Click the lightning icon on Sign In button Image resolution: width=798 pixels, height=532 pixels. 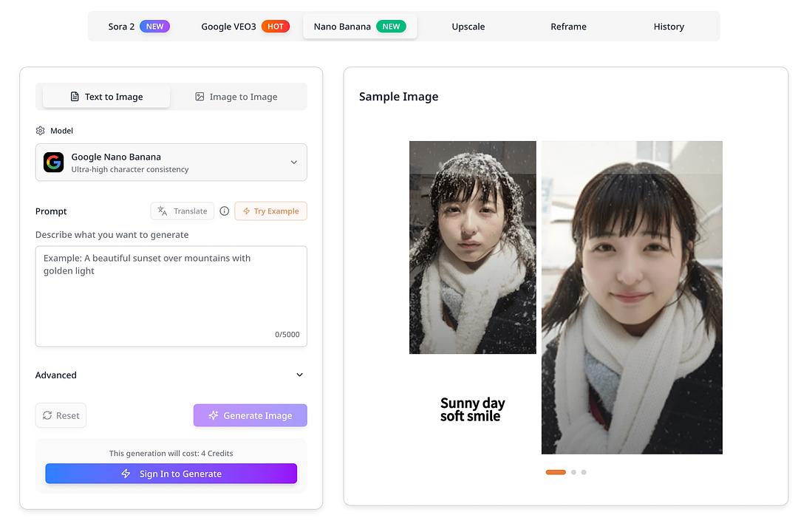point(125,473)
